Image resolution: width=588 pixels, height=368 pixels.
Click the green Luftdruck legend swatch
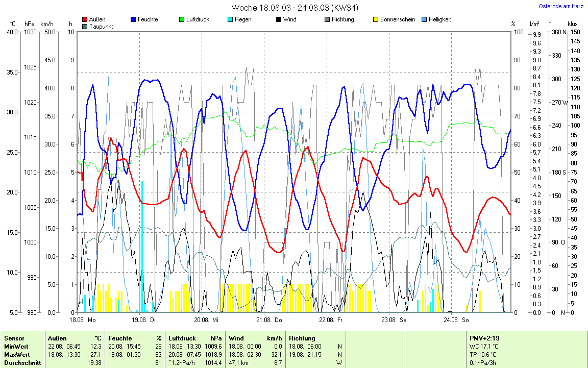click(x=182, y=19)
